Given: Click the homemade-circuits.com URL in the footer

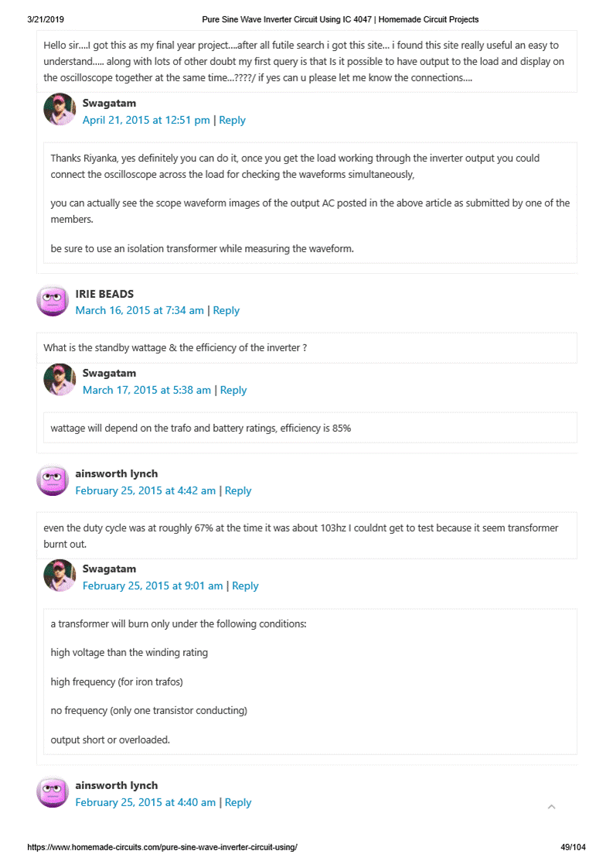Looking at the screenshot, I should tap(162, 847).
